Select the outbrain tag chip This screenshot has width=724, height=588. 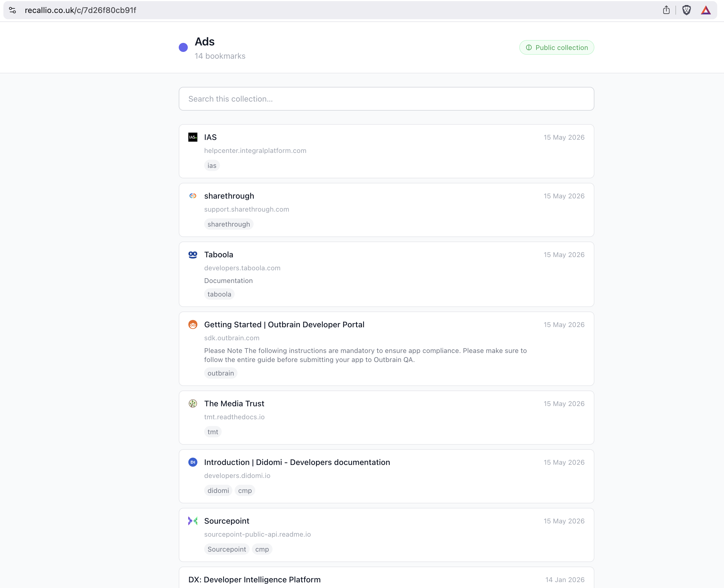point(221,373)
